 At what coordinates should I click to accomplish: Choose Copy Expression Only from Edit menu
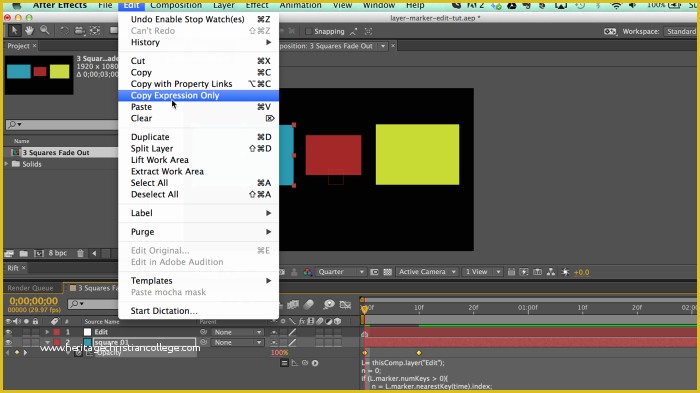click(x=198, y=96)
